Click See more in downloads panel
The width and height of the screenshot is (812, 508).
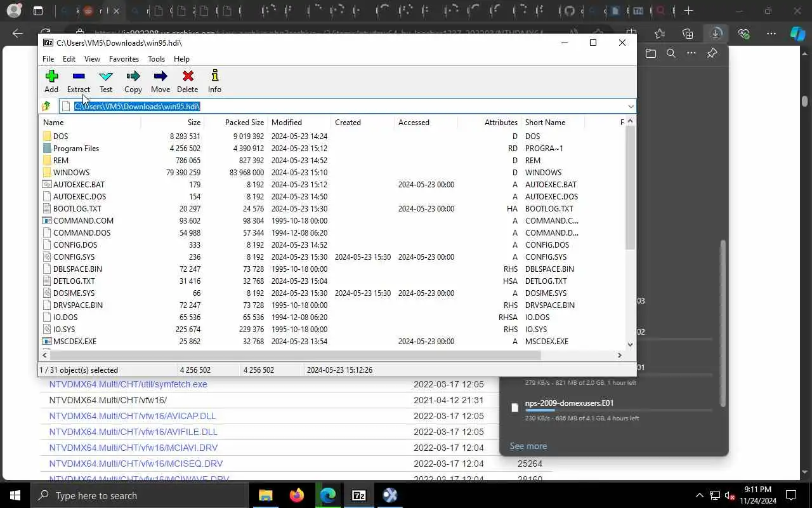click(528, 446)
